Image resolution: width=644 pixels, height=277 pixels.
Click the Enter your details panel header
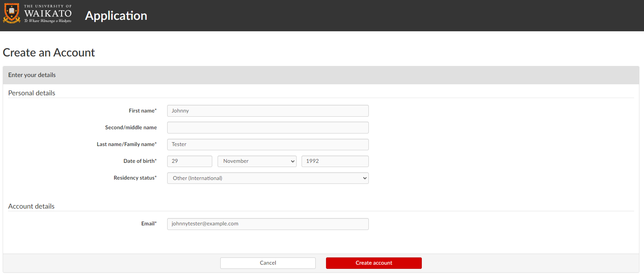pyautogui.click(x=321, y=75)
